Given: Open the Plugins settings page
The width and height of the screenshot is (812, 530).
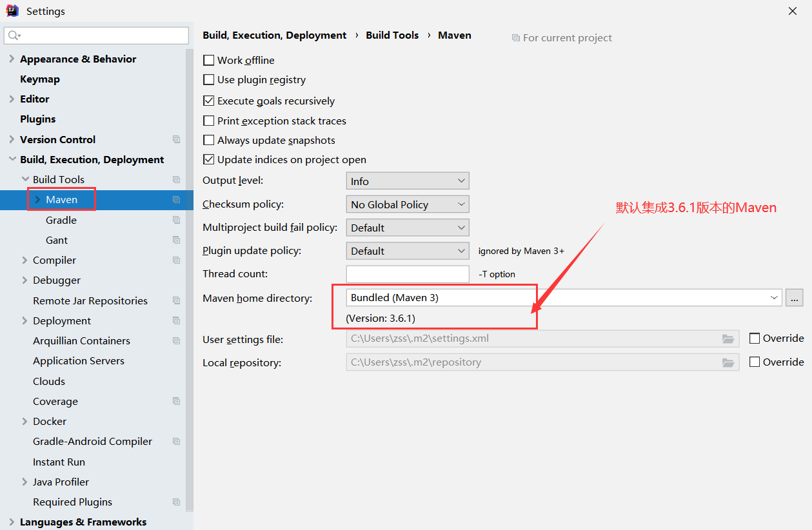Looking at the screenshot, I should click(38, 119).
